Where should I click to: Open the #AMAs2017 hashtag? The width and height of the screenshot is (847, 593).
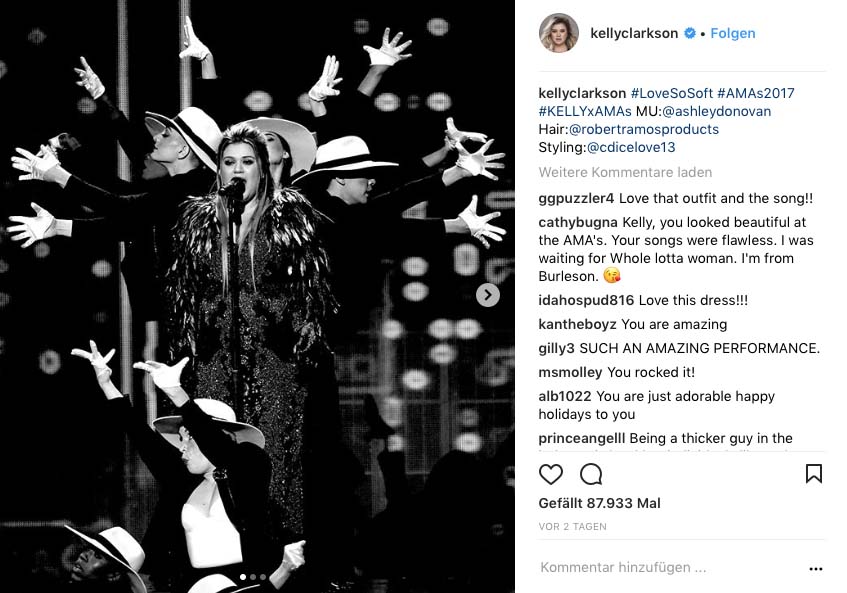(756, 93)
